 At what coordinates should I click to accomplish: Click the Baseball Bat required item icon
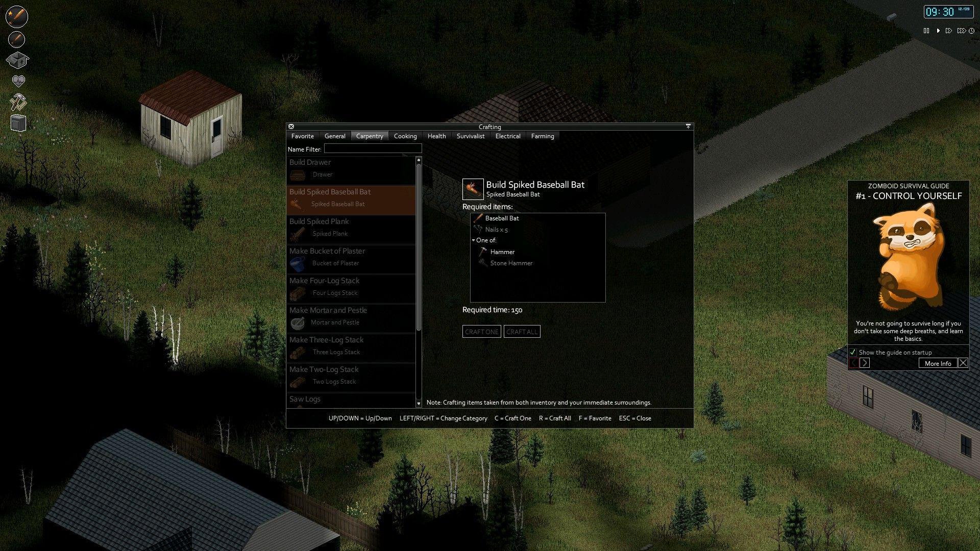pos(478,218)
